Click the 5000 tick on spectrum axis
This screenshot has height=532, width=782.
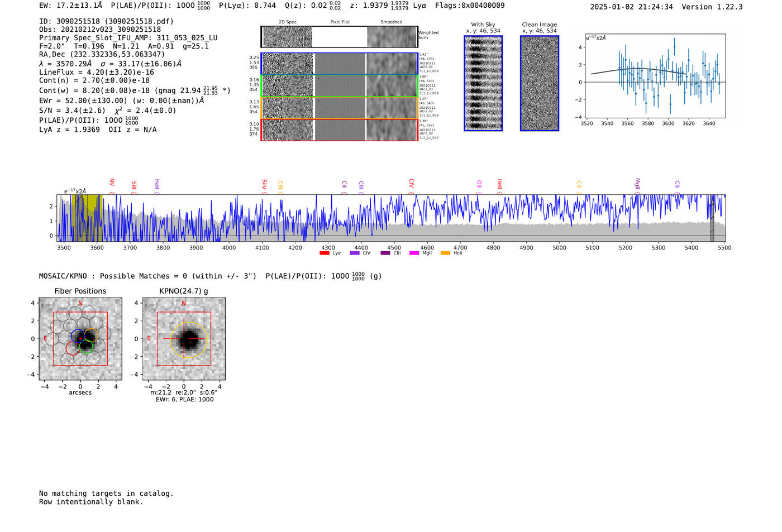[x=559, y=247]
